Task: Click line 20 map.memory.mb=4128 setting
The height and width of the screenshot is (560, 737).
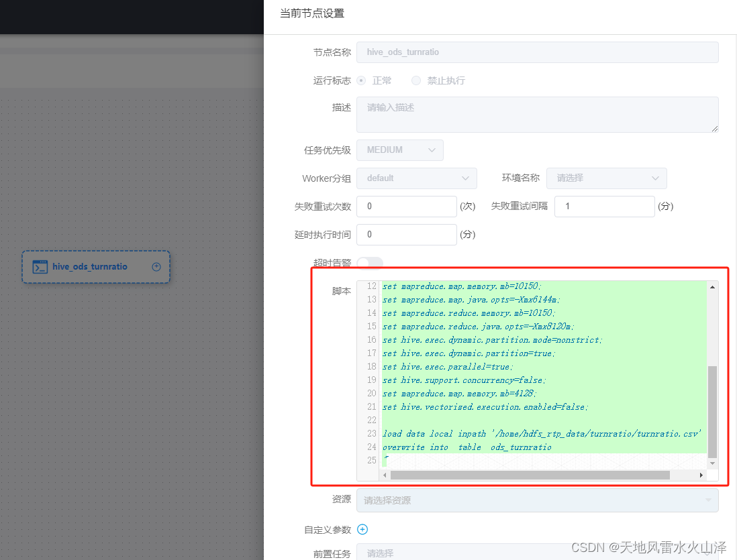Action: (x=459, y=394)
